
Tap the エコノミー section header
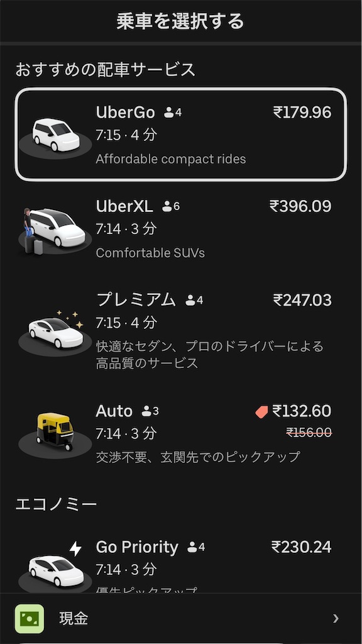click(56, 504)
